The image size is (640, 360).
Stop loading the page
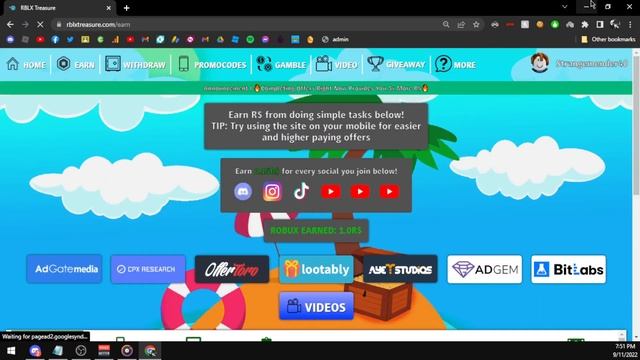point(40,24)
